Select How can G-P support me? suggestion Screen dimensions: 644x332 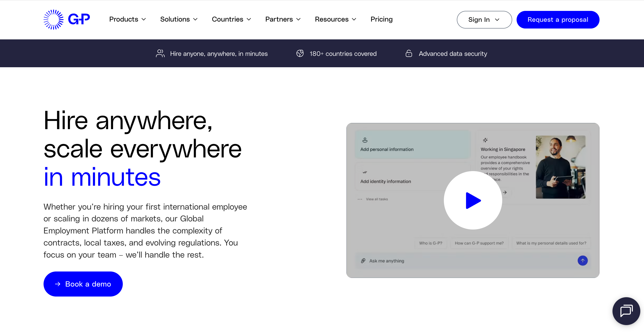(479, 243)
